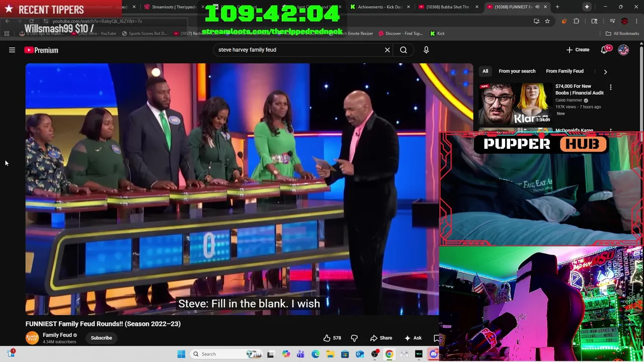Open the Chrome apps grid shortcut
644x362 pixels.
pyautogui.click(x=7, y=34)
